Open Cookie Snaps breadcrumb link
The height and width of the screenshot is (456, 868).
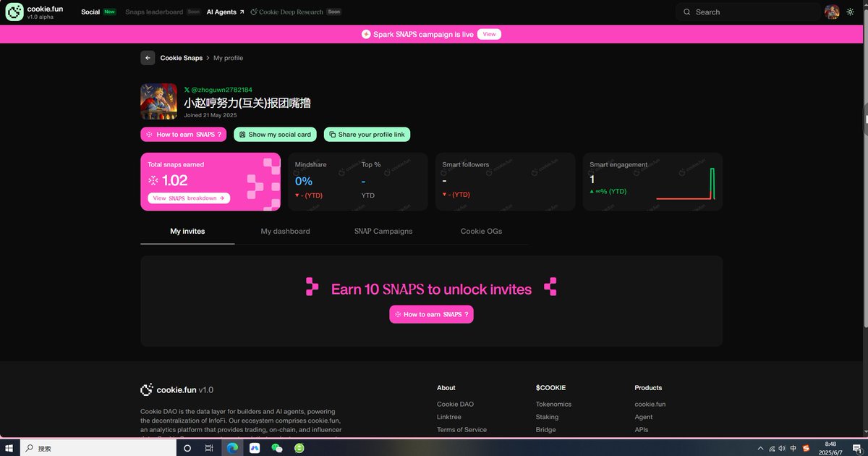(x=182, y=58)
